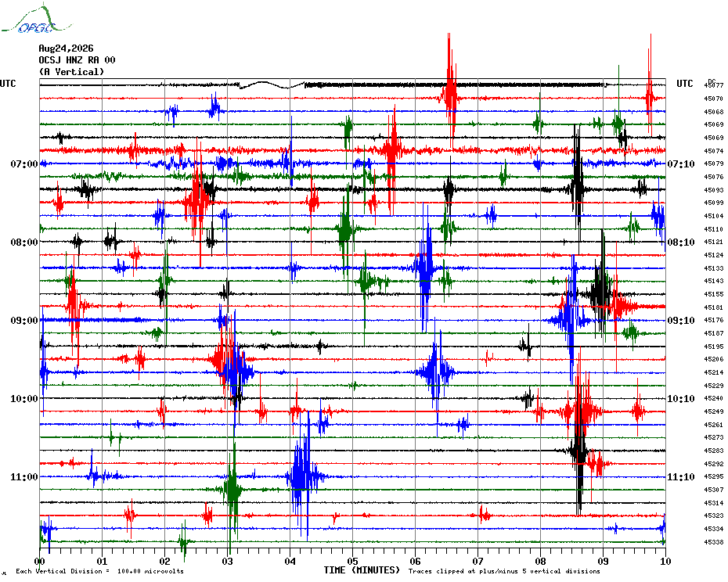Click the DC value "45133"
The image size is (728, 582).
[x=714, y=268]
